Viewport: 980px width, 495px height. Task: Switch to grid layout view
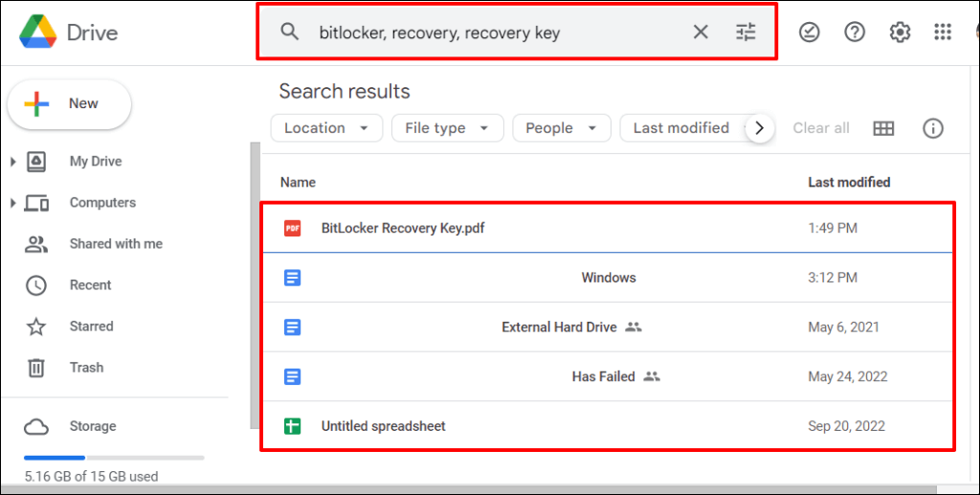tap(883, 128)
